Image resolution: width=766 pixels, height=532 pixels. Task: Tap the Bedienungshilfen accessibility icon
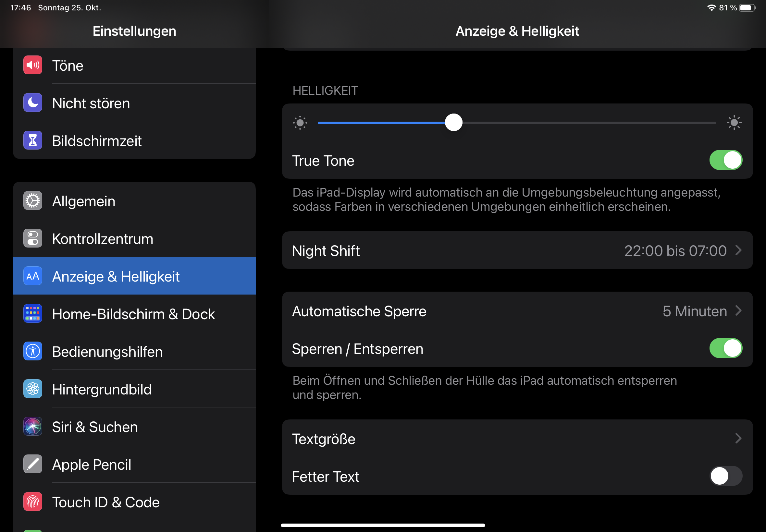pos(33,351)
